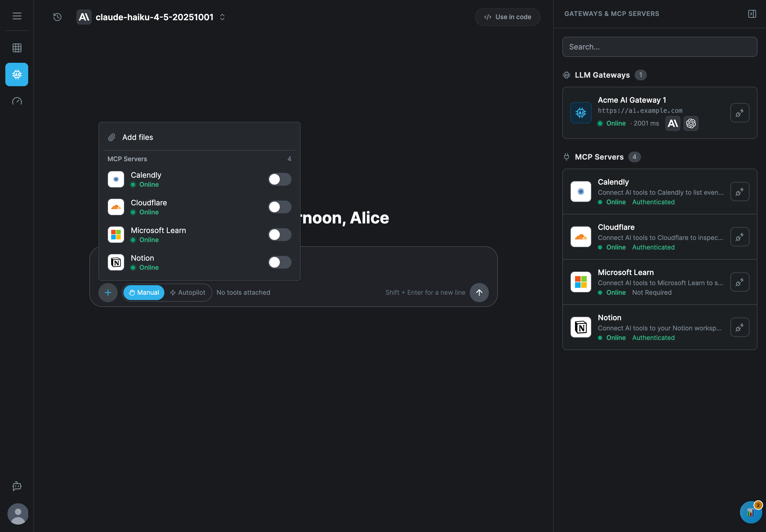Click the MCP Servers section header in panel

click(599, 157)
